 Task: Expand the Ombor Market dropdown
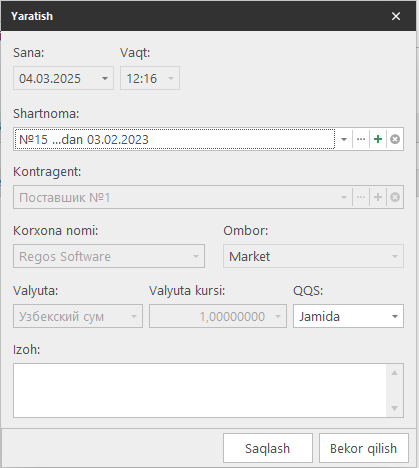pos(395,256)
